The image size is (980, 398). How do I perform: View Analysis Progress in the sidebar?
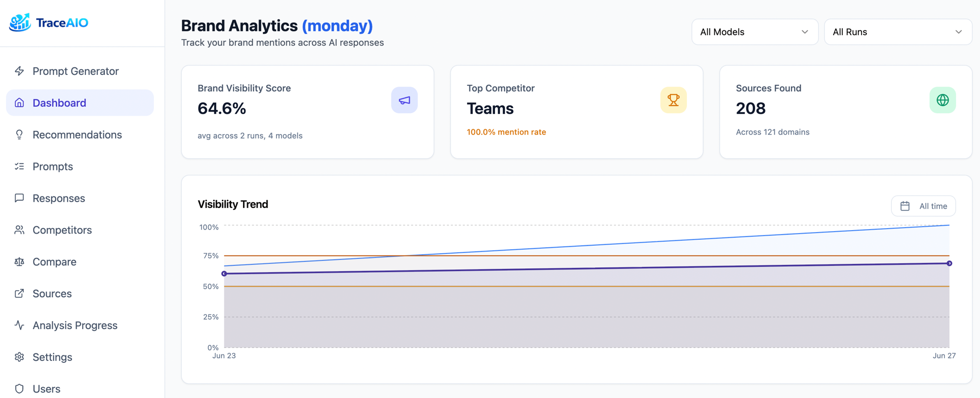click(x=80, y=325)
